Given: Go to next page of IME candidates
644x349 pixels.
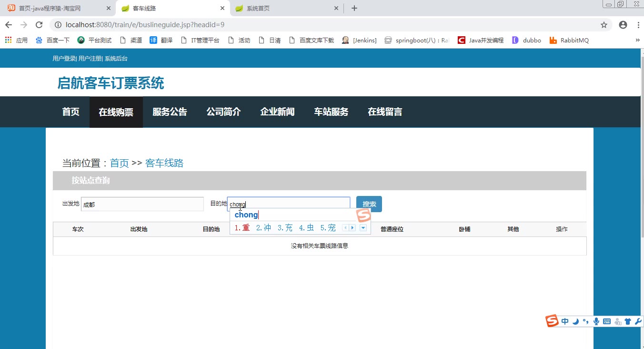Looking at the screenshot, I should tap(352, 228).
